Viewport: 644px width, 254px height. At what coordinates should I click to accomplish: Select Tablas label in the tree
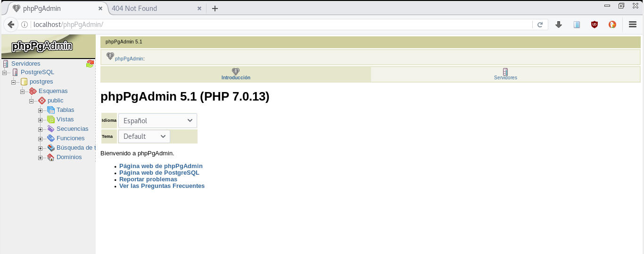point(66,110)
